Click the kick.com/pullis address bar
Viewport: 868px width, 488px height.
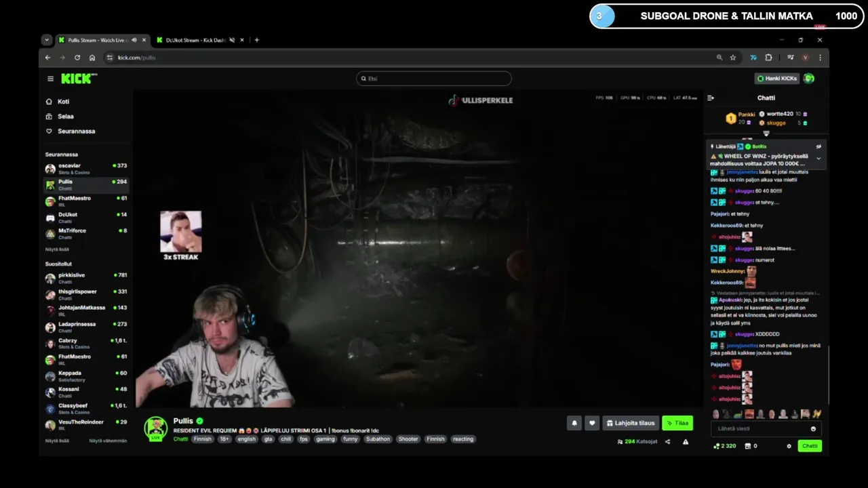click(407, 58)
